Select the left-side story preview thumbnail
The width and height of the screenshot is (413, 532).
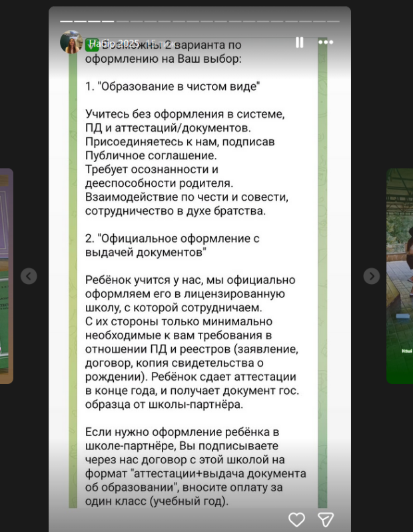tap(7, 276)
